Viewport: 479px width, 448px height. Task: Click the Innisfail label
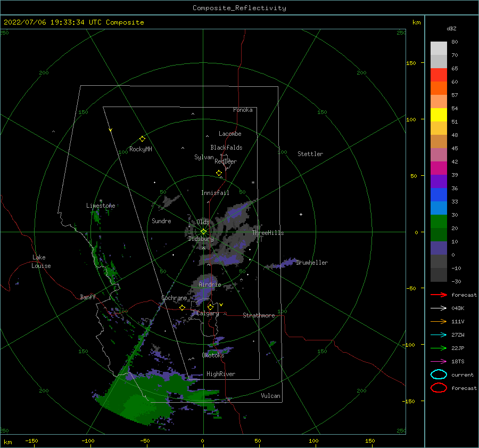point(215,193)
